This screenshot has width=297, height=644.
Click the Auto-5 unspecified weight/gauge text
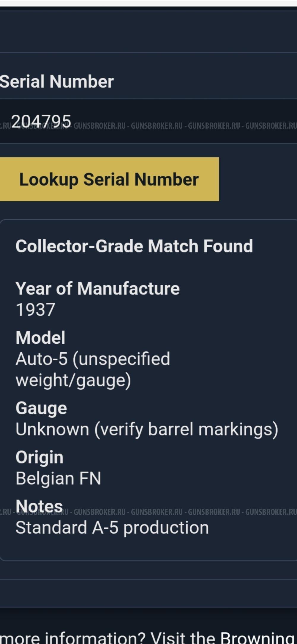pos(93,370)
